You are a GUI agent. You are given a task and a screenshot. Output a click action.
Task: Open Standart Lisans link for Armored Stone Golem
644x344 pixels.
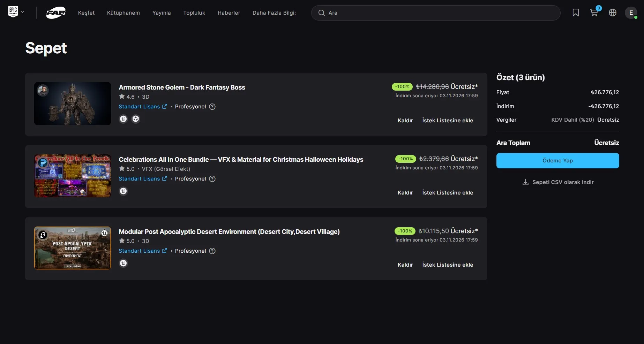[x=143, y=107]
